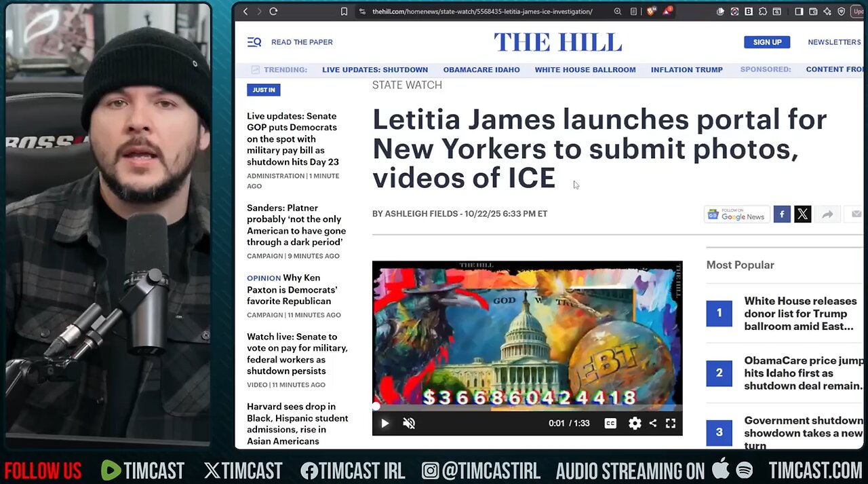Open STATE WATCH section label
868x484 pixels.
[x=407, y=85]
